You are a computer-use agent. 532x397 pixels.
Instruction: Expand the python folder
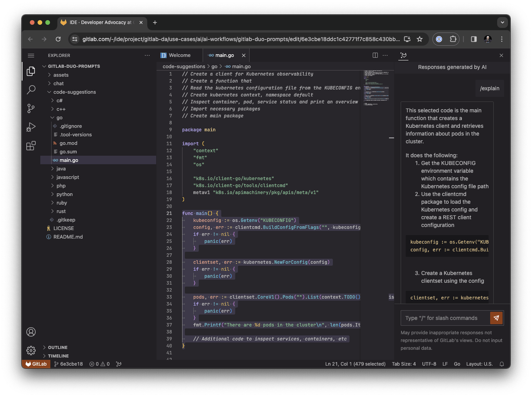(x=64, y=194)
